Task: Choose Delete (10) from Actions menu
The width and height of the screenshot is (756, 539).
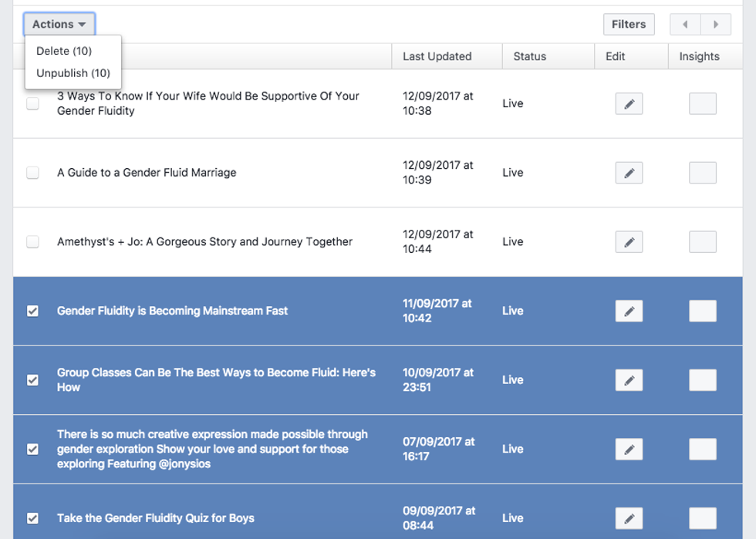Action: [64, 51]
